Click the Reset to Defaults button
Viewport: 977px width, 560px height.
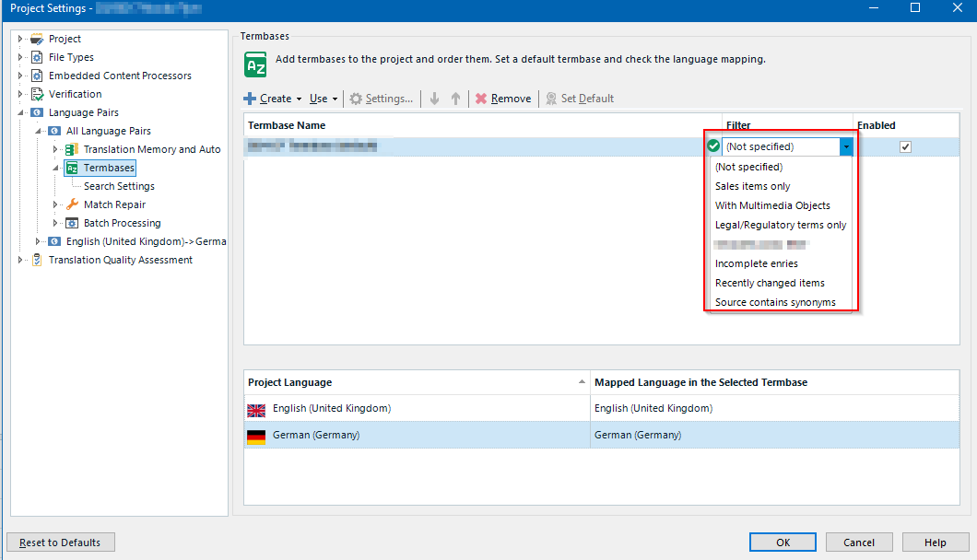pos(60,542)
